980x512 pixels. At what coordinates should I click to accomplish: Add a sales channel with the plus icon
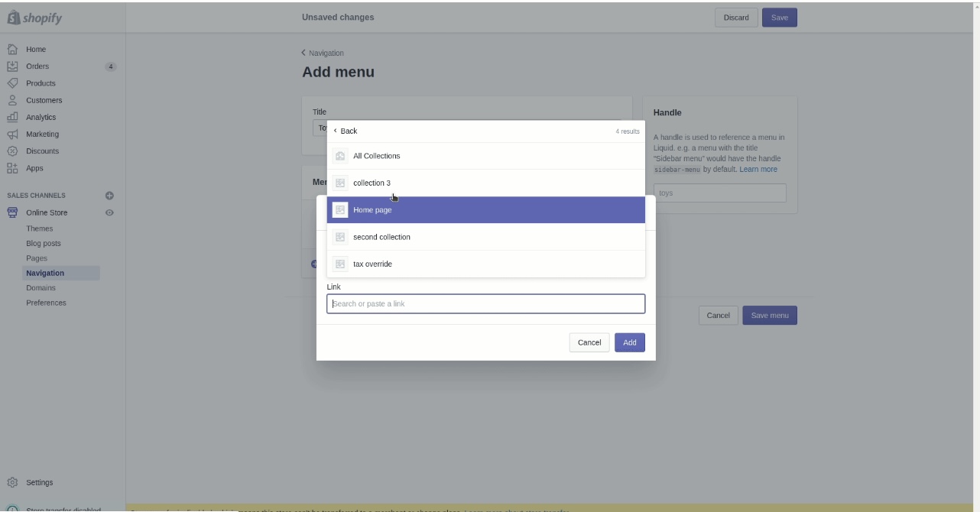(x=109, y=195)
